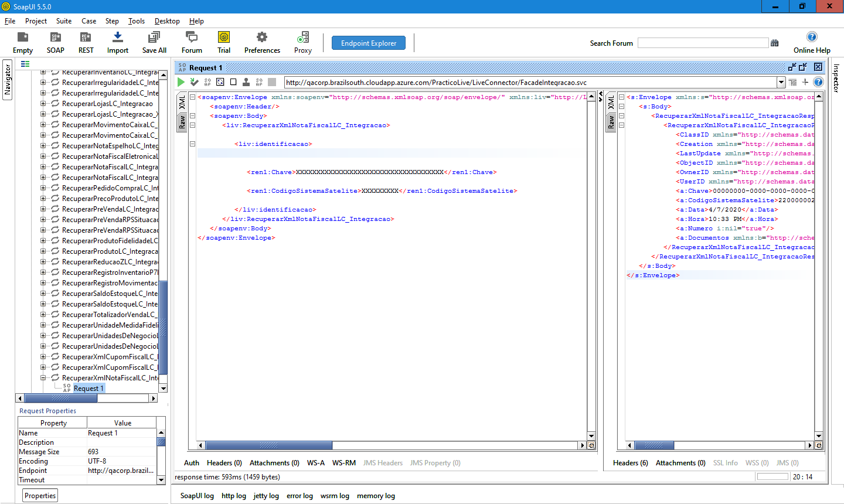Open the Headers (6) response tab

(631, 463)
